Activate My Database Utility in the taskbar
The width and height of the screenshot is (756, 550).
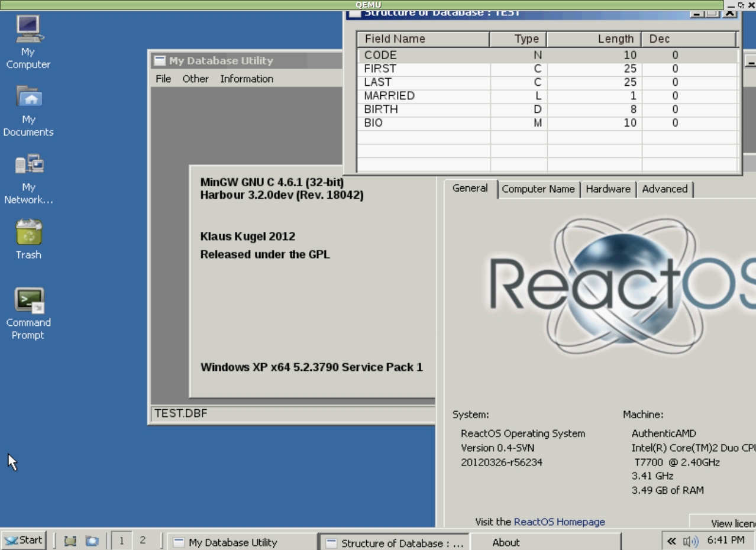coord(242,542)
